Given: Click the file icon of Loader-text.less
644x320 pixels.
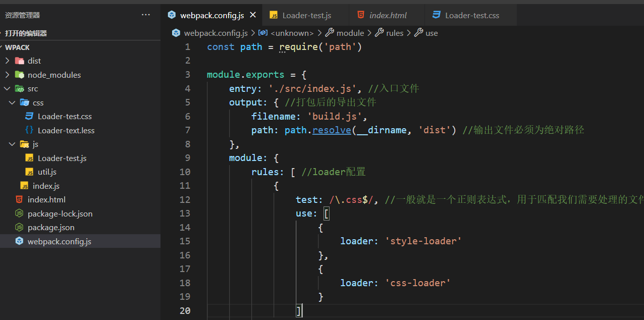Looking at the screenshot, I should pos(29,130).
